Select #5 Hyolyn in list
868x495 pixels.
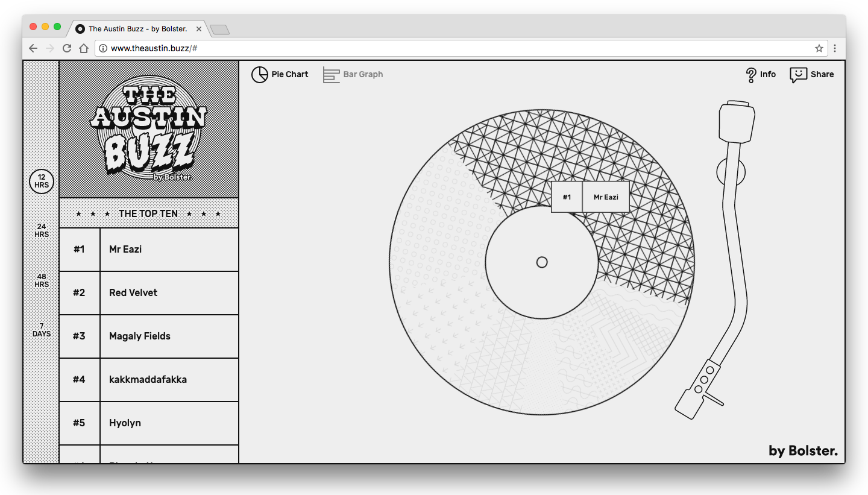[x=149, y=423]
